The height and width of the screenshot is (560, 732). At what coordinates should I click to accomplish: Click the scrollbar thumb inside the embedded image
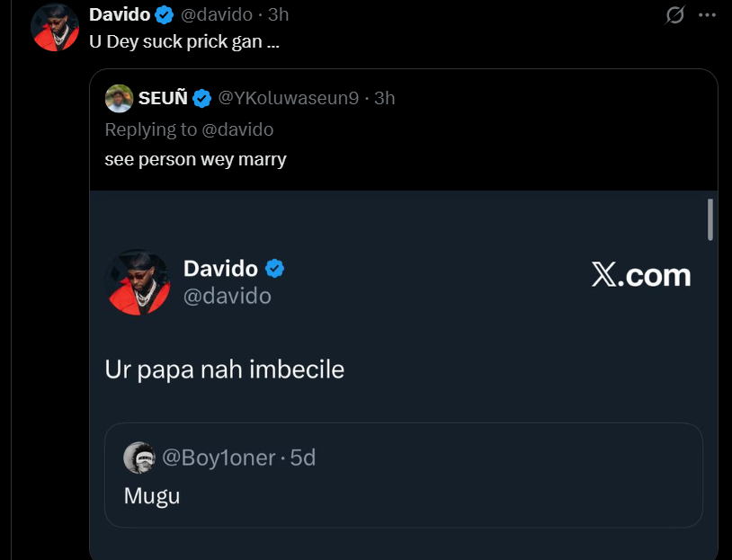(x=710, y=220)
